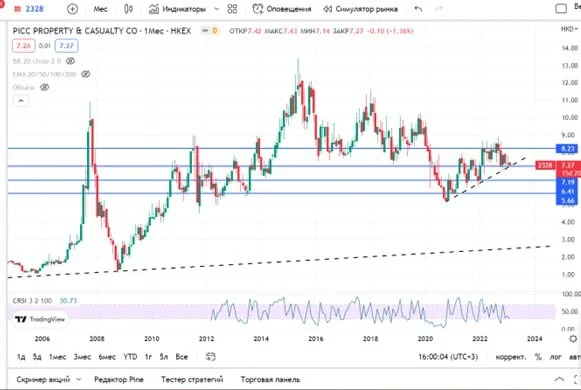Toggle авто auto scale
This screenshot has height=390, width=581.
pos(574,357)
